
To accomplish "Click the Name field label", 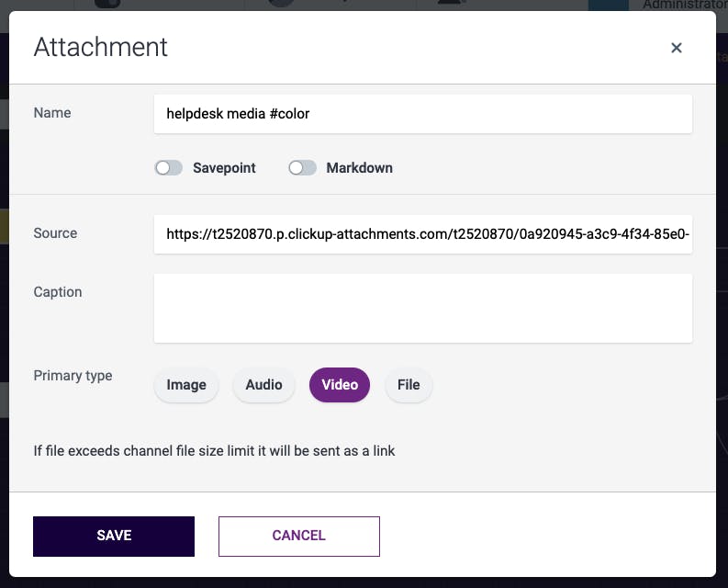I will pyautogui.click(x=52, y=113).
